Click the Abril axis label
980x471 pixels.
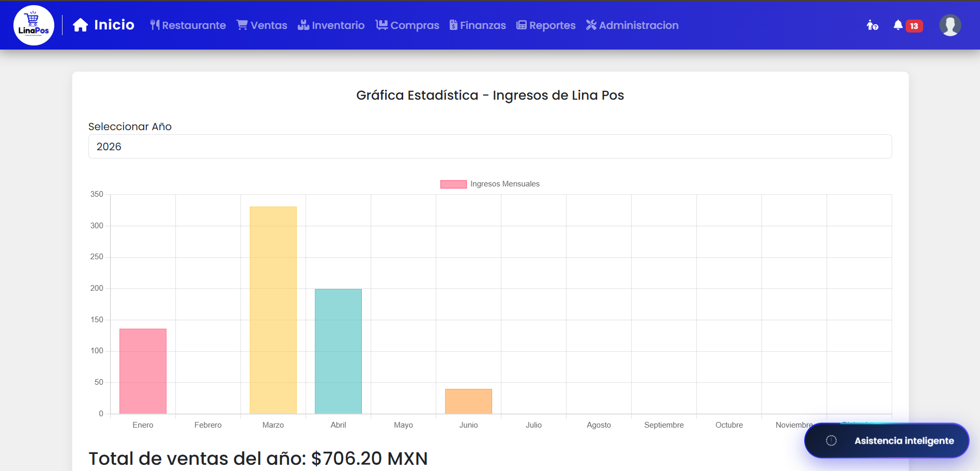[x=338, y=425]
